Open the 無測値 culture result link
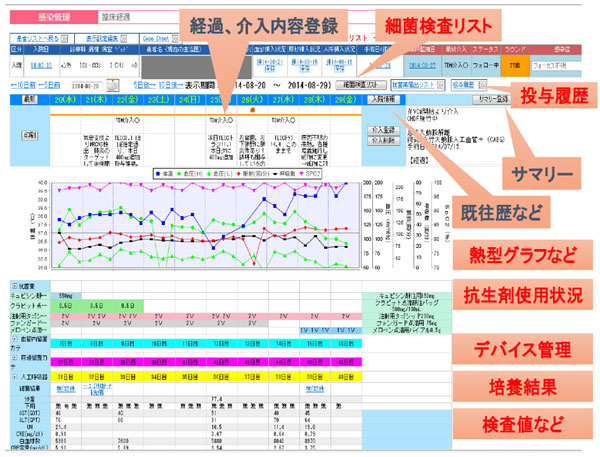 pyautogui.click(x=66, y=388)
